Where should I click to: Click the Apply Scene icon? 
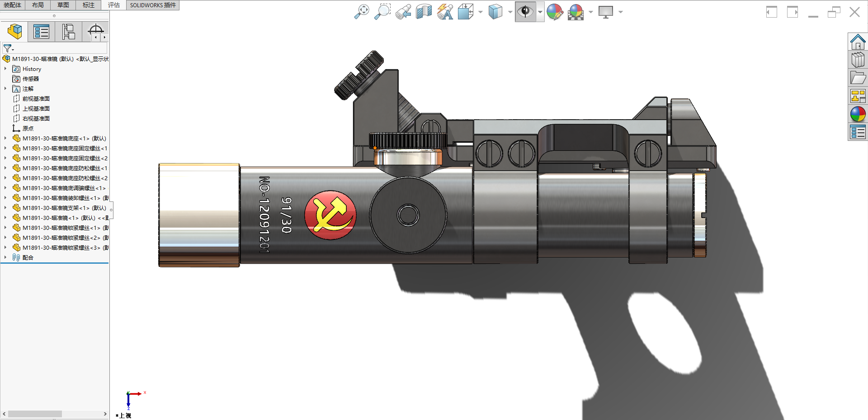coord(576,12)
